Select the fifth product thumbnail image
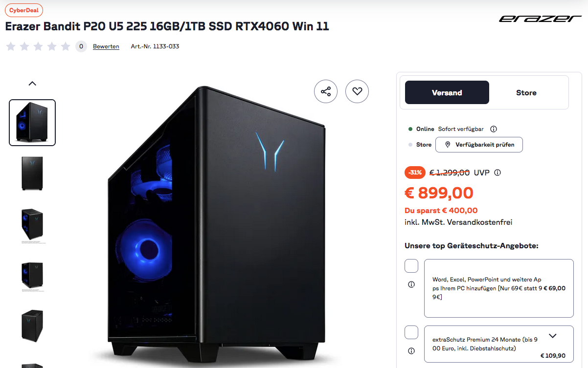The width and height of the screenshot is (588, 368). pyautogui.click(x=32, y=326)
